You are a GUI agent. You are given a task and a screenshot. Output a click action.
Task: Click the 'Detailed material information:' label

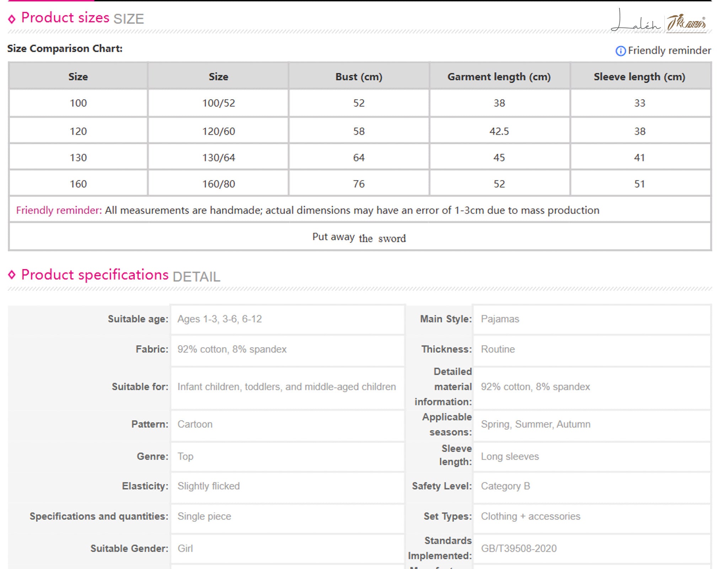[x=443, y=387]
